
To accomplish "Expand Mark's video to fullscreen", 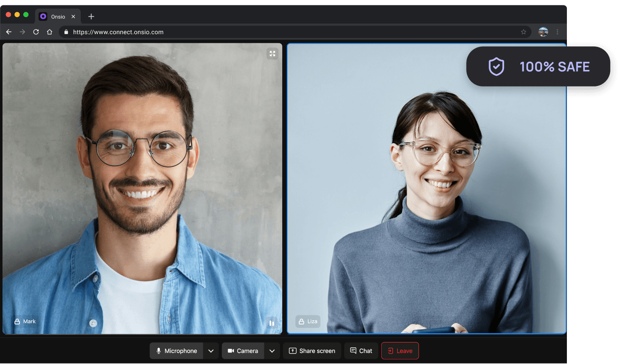I will point(272,54).
